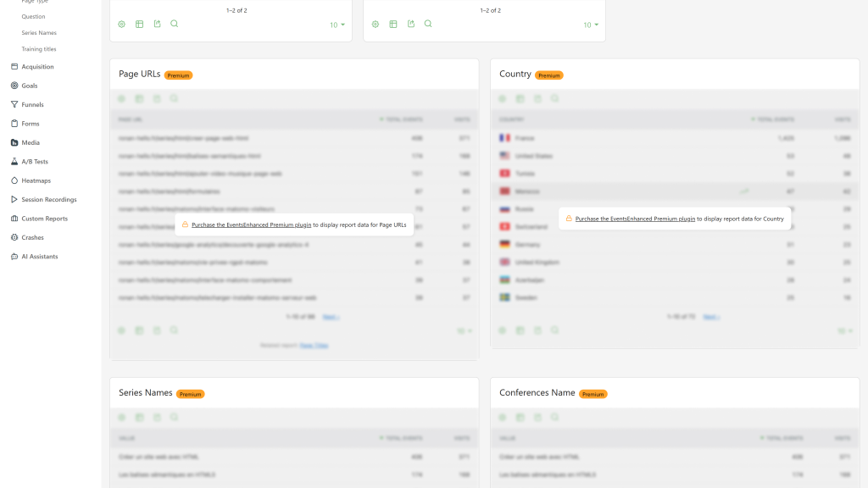The image size is (868, 488).
Task: Click the lock icon in Page URLs notice
Action: pyautogui.click(x=185, y=224)
